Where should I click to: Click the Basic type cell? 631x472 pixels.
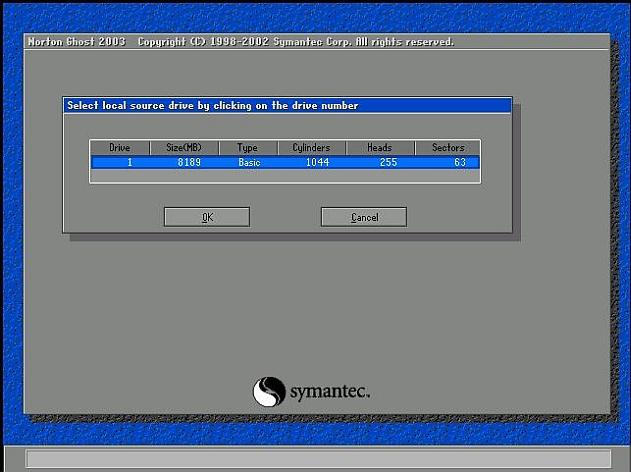(x=249, y=162)
